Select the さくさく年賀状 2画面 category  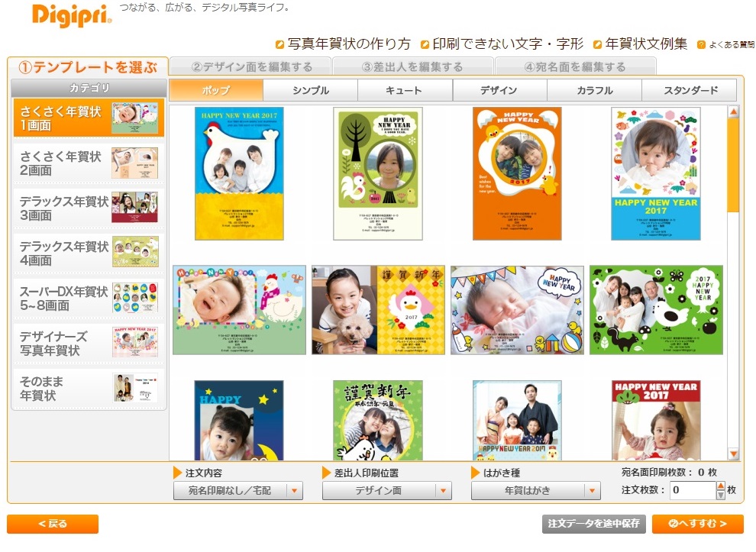click(x=89, y=163)
